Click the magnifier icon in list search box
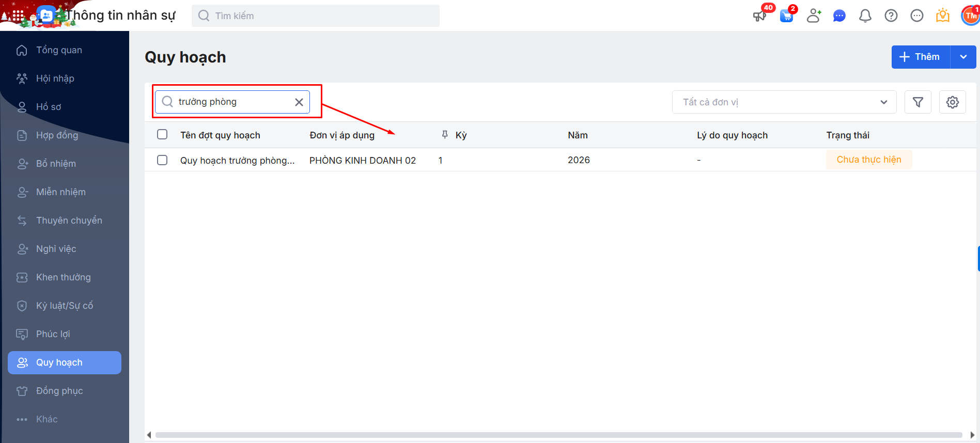This screenshot has height=443, width=980. pyautogui.click(x=167, y=102)
